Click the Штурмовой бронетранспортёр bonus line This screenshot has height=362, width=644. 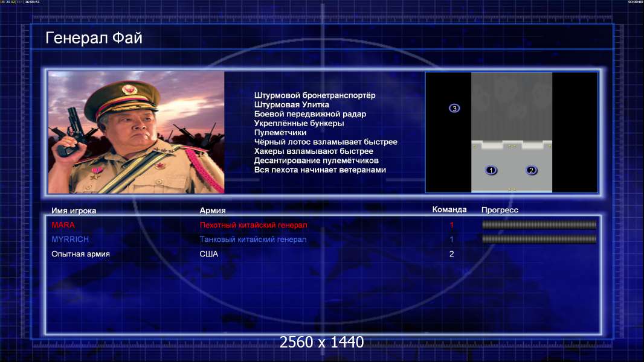click(315, 95)
